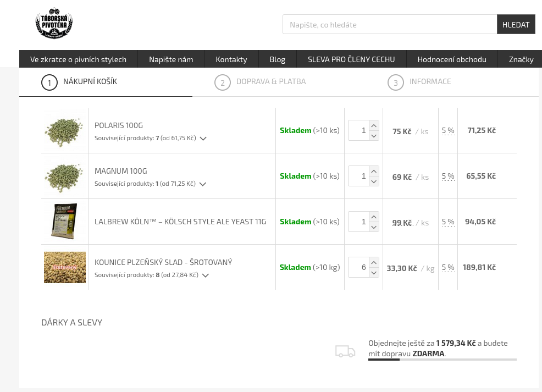Viewport: 542px width, 392px height.
Task: Open Lalbrew Köln Kölsch Style Ale Yeast link
Action: 180,222
